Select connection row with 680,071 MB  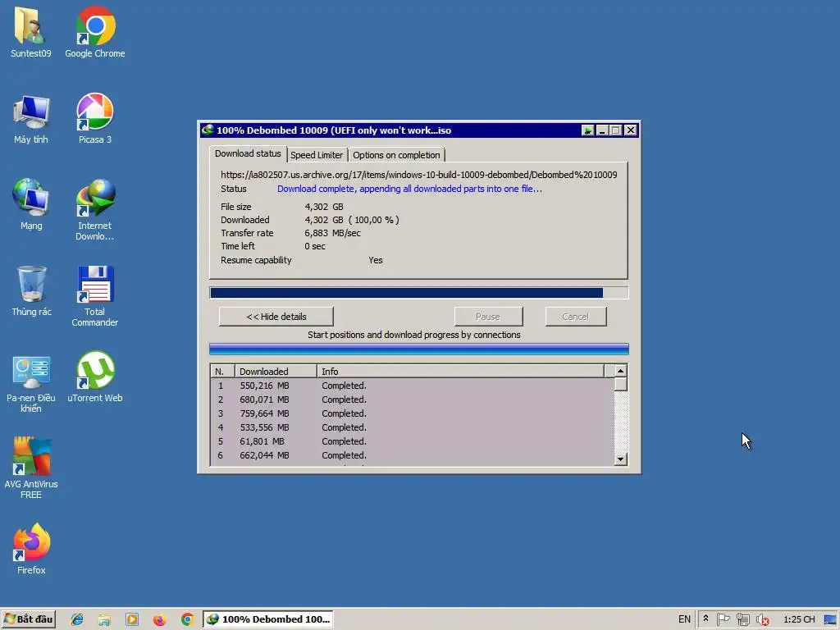click(x=412, y=399)
